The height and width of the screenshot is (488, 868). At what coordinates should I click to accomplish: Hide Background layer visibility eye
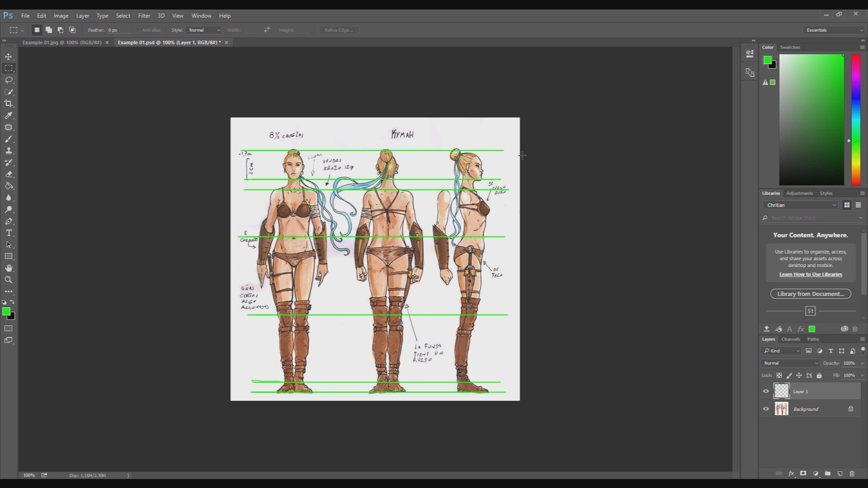tap(766, 409)
